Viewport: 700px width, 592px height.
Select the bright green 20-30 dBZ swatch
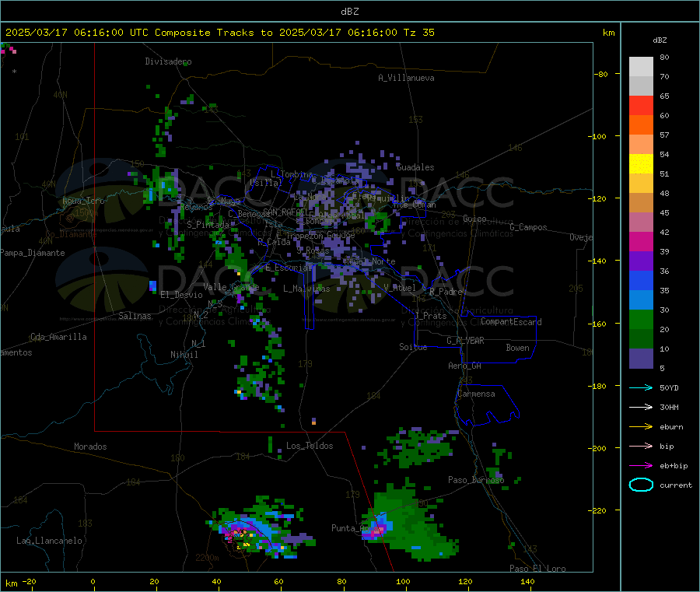[641, 320]
